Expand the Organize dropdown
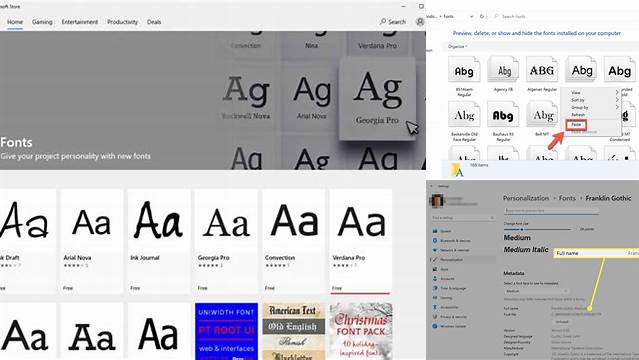Screen dimensions: 639x360 (x=457, y=46)
